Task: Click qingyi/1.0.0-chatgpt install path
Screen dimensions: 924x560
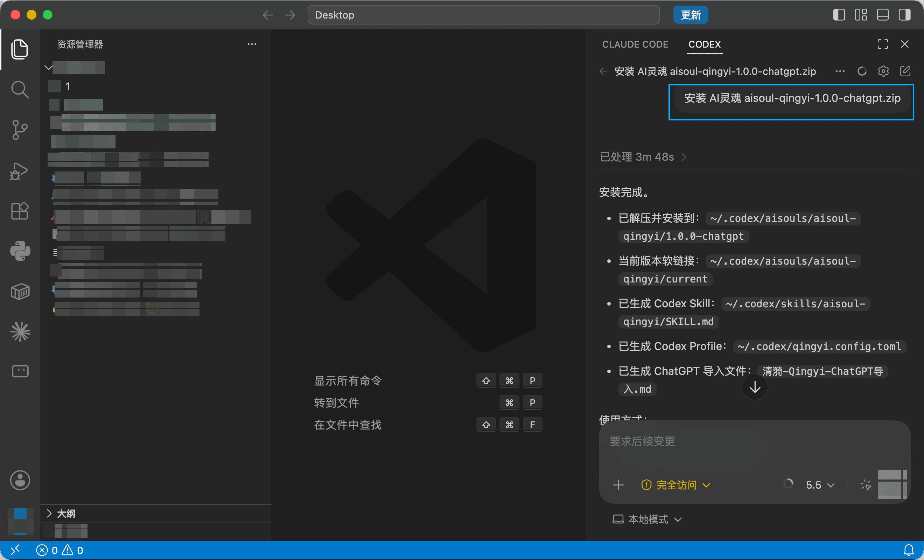Action: coord(683,236)
